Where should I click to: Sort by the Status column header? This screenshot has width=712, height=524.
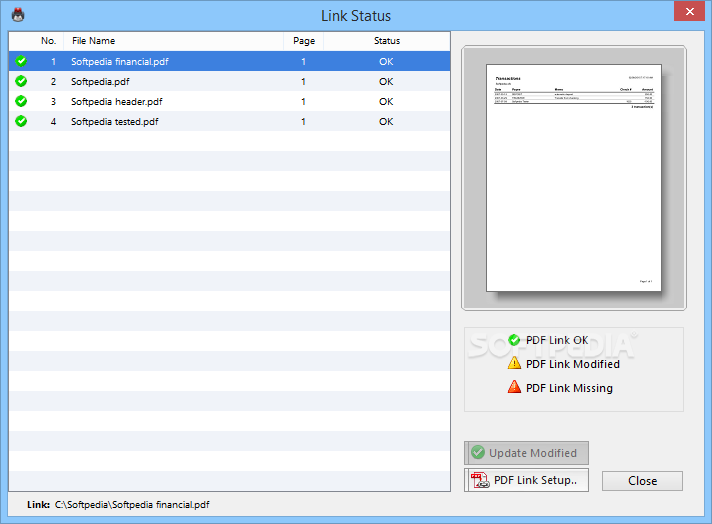tap(387, 41)
